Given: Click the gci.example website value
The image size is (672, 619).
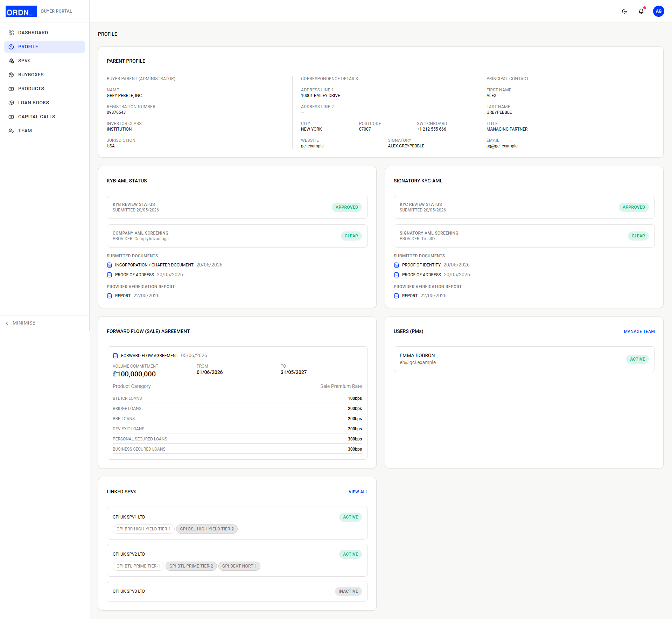Looking at the screenshot, I should tap(312, 146).
